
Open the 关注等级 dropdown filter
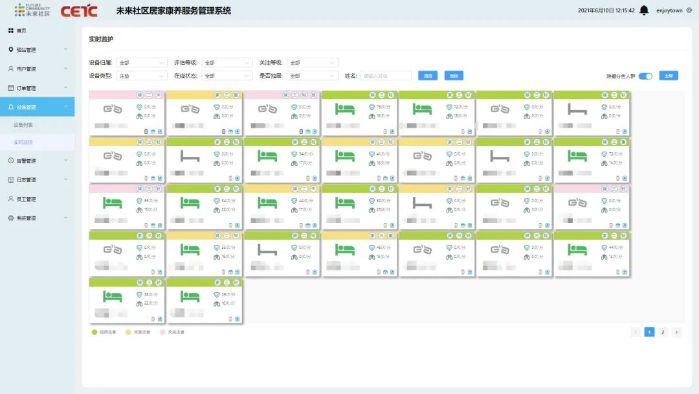[312, 63]
